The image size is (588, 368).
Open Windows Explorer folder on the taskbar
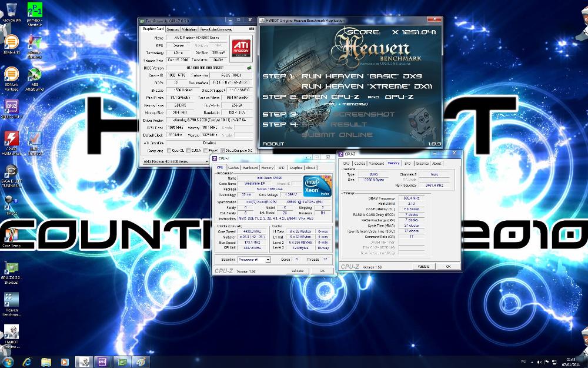pos(46,362)
